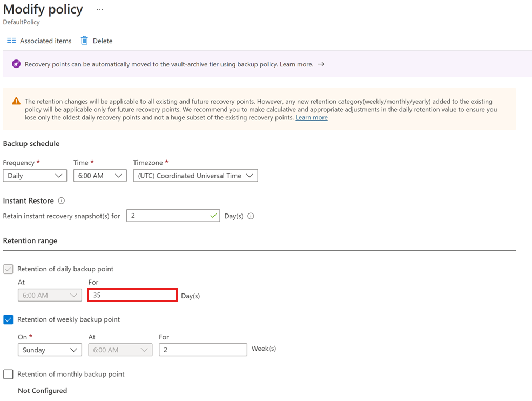Click the Delete trash icon
The width and height of the screenshot is (532, 401).
(84, 41)
